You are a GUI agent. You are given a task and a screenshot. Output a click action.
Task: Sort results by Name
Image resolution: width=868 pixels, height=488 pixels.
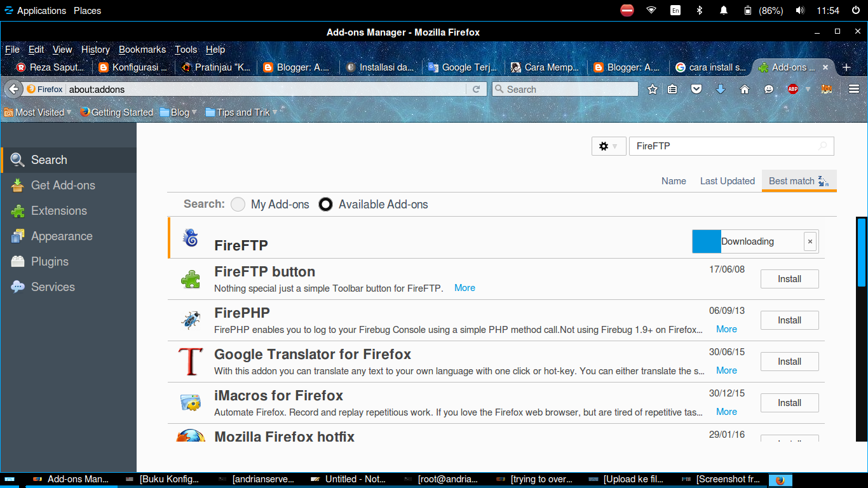coord(674,181)
